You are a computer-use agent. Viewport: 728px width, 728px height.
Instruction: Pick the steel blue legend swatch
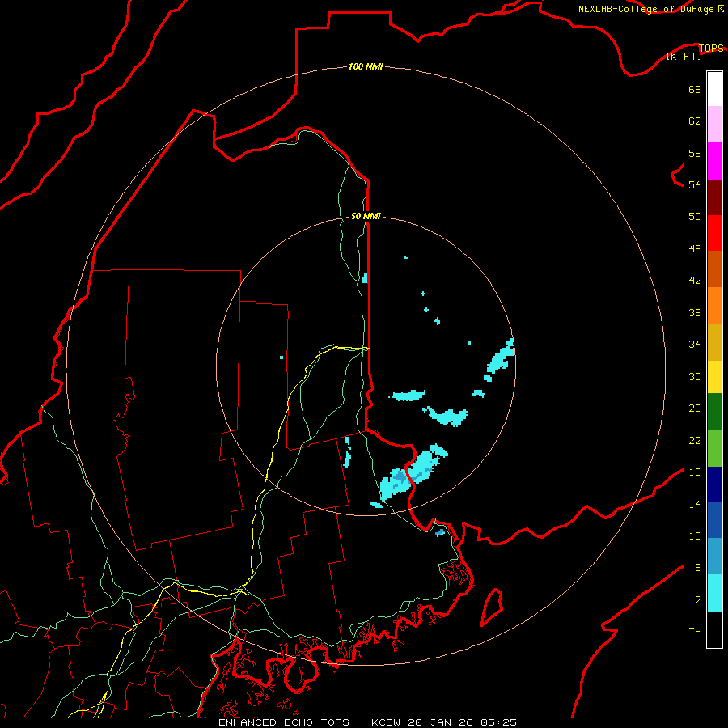[x=714, y=557]
